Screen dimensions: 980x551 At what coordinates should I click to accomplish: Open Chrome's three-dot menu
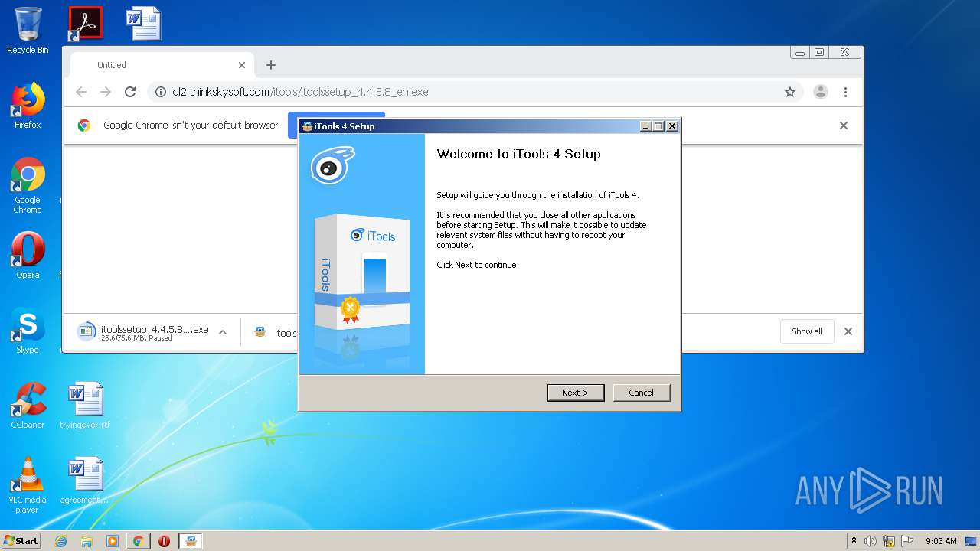click(x=845, y=92)
